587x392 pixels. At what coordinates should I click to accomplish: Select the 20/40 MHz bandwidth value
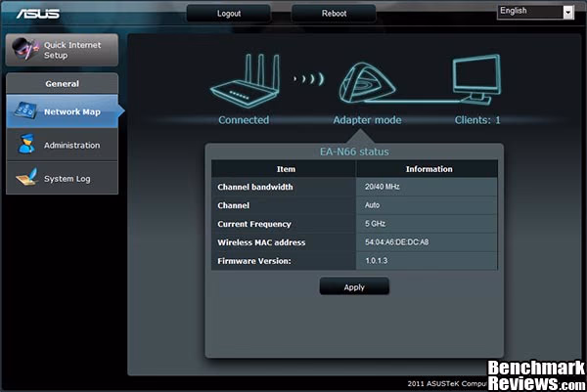click(x=383, y=187)
